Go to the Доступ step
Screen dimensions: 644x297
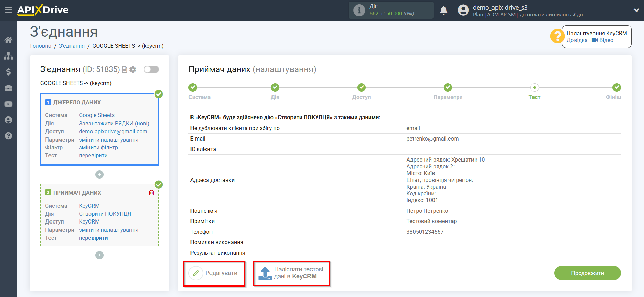tap(361, 88)
